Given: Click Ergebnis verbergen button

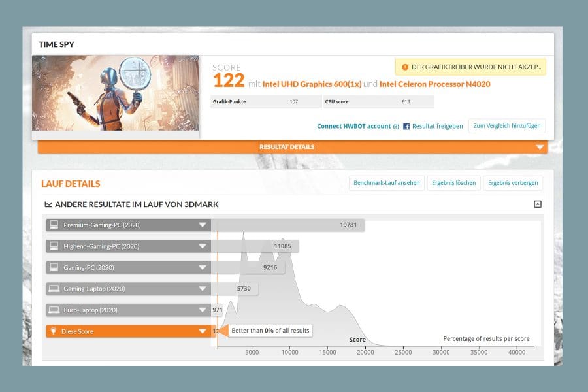Looking at the screenshot, I should [x=513, y=183].
